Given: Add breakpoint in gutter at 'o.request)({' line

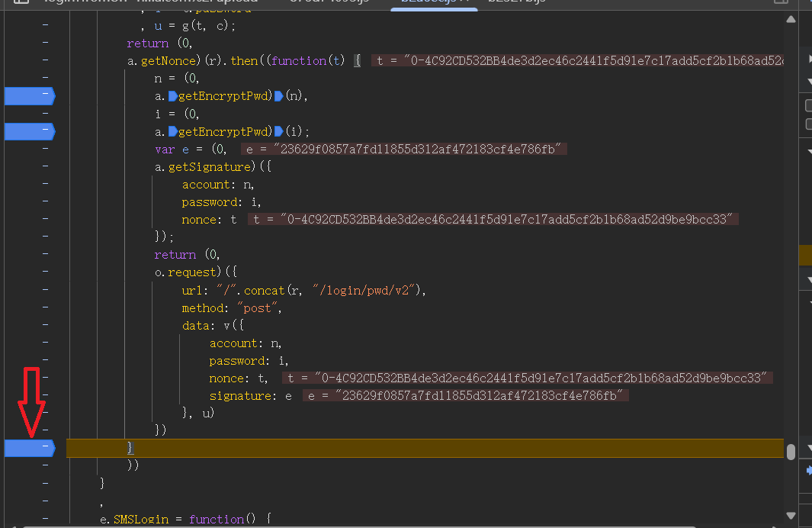Looking at the screenshot, I should point(46,272).
